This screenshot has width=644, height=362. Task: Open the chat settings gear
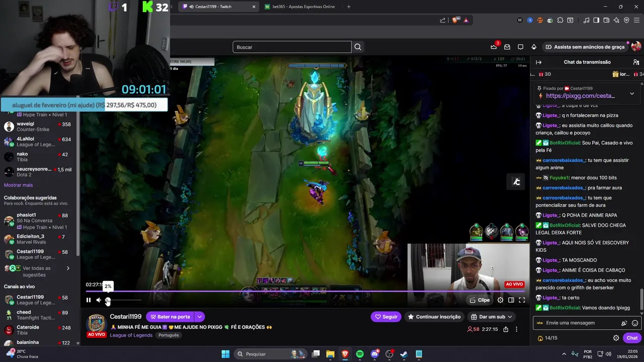click(x=616, y=338)
